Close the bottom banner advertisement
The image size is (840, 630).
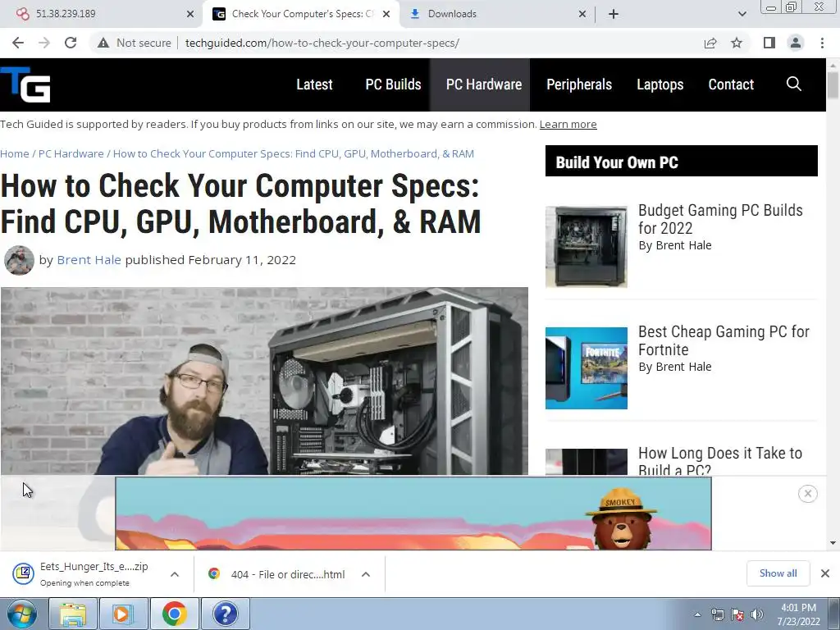point(808,493)
